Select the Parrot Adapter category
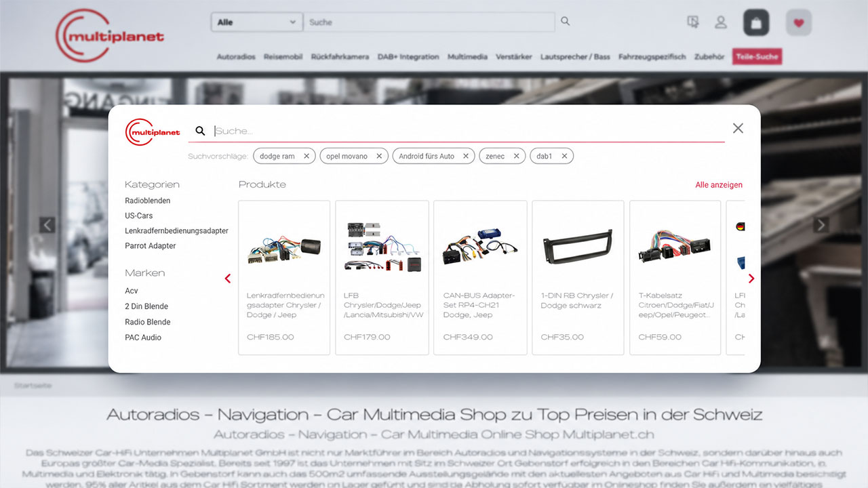The height and width of the screenshot is (488, 868). 151,246
